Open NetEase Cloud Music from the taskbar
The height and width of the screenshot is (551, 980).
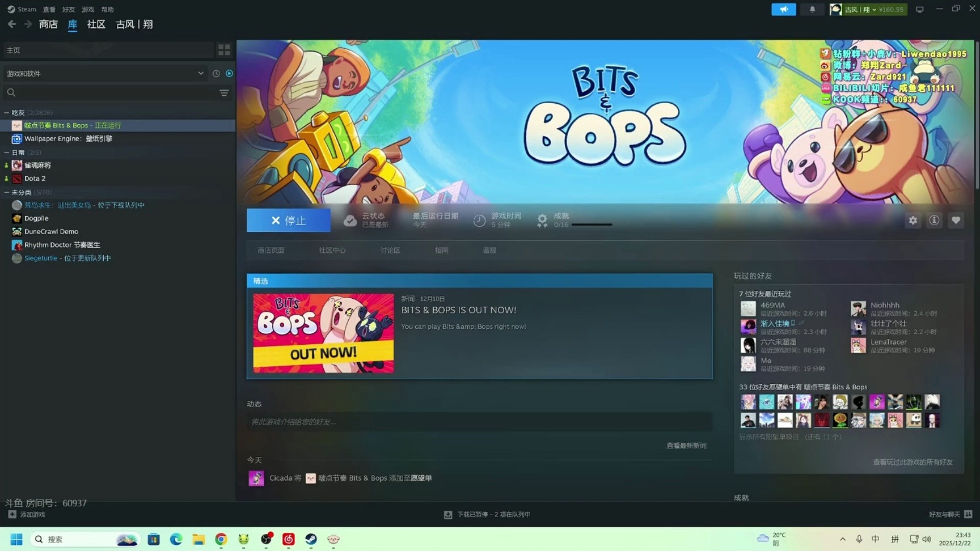pyautogui.click(x=288, y=539)
